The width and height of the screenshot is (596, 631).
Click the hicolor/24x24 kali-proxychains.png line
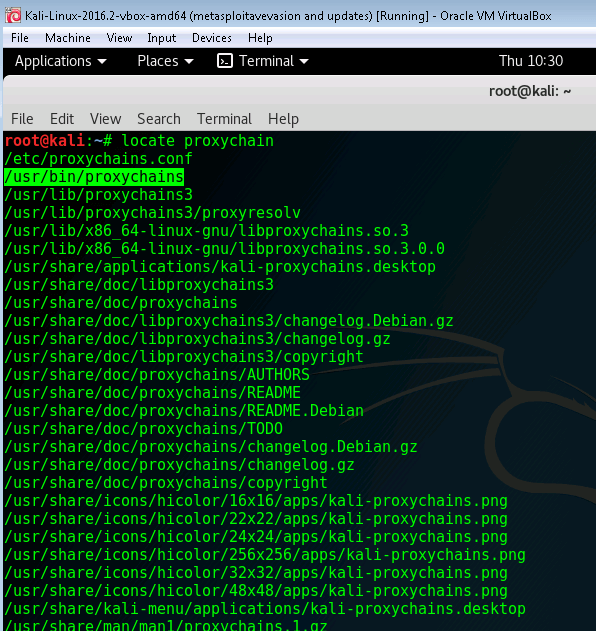[256, 537]
